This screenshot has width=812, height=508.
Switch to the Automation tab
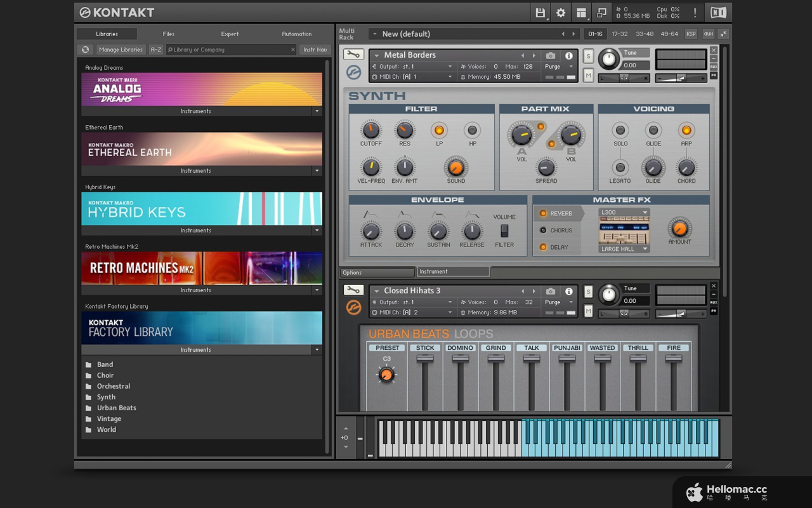pyautogui.click(x=297, y=34)
